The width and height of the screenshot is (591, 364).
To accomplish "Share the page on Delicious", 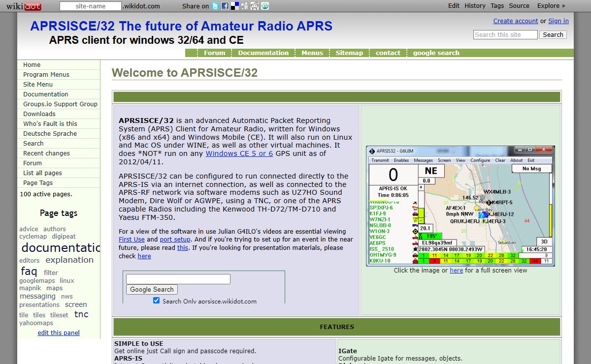I will (x=235, y=6).
